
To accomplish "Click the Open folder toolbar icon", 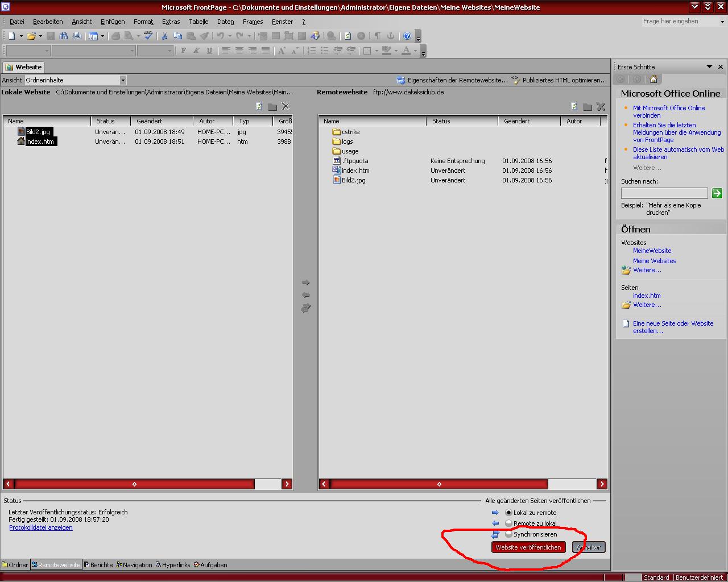I will click(x=31, y=36).
